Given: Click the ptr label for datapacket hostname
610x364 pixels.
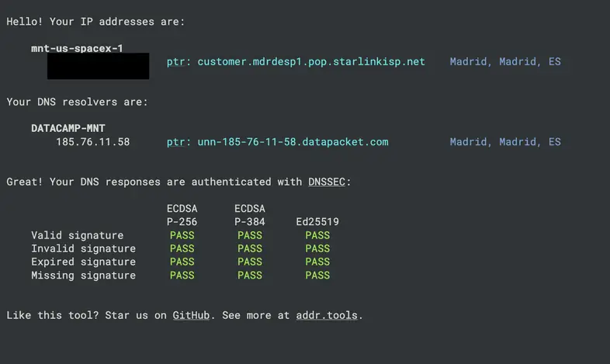Looking at the screenshot, I should tap(176, 142).
